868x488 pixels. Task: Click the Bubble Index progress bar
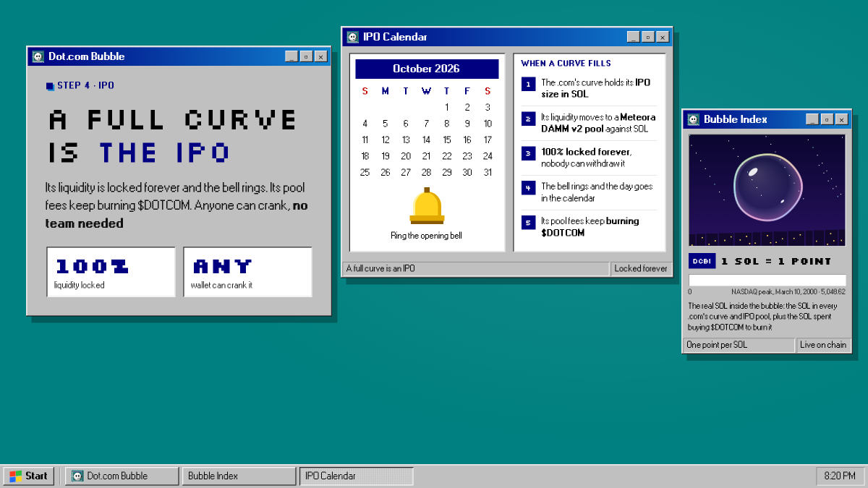tap(767, 281)
